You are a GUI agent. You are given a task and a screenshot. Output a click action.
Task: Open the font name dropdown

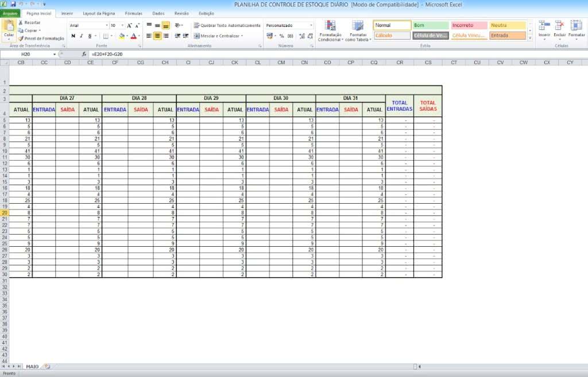click(106, 25)
